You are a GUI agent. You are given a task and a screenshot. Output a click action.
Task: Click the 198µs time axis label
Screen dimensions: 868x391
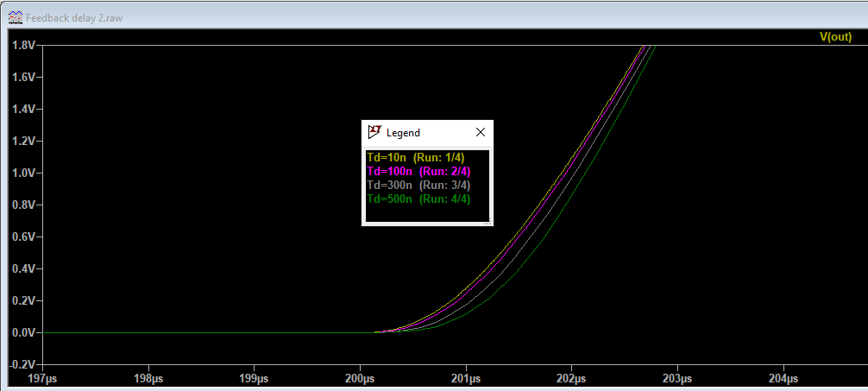148,379
